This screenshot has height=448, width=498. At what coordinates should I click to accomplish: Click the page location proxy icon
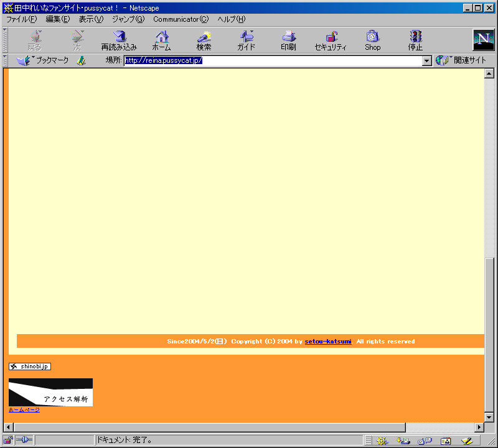[x=82, y=60]
